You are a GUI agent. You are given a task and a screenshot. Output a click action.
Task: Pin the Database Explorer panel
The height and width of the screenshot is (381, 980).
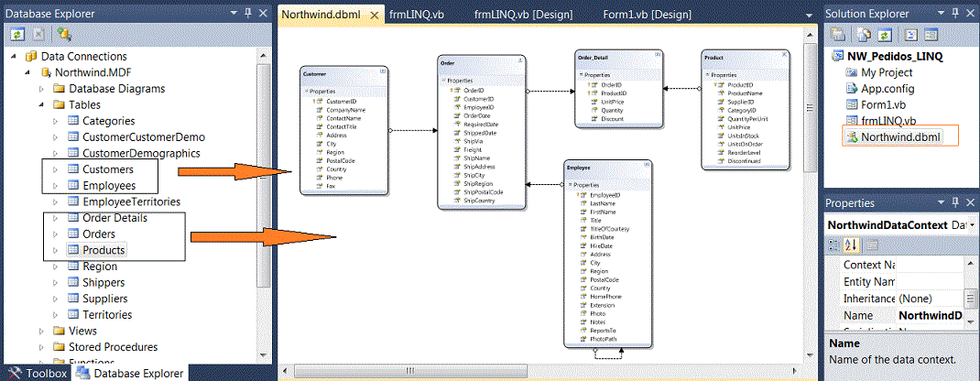[x=248, y=12]
